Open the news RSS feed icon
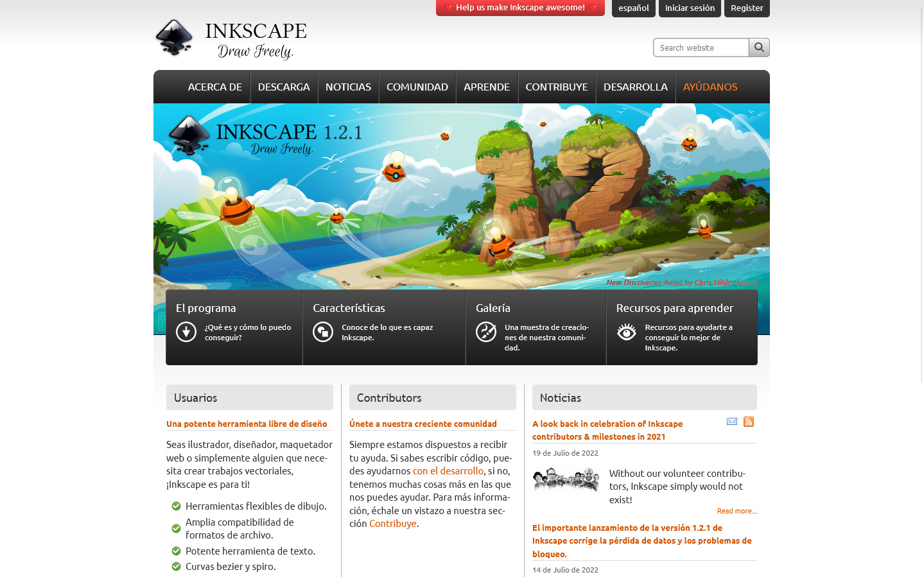 pos(749,422)
